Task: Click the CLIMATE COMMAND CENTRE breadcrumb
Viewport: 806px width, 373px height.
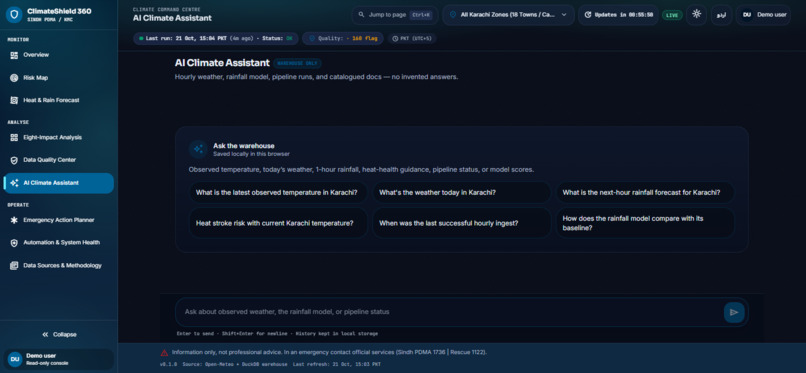Action: (x=167, y=9)
